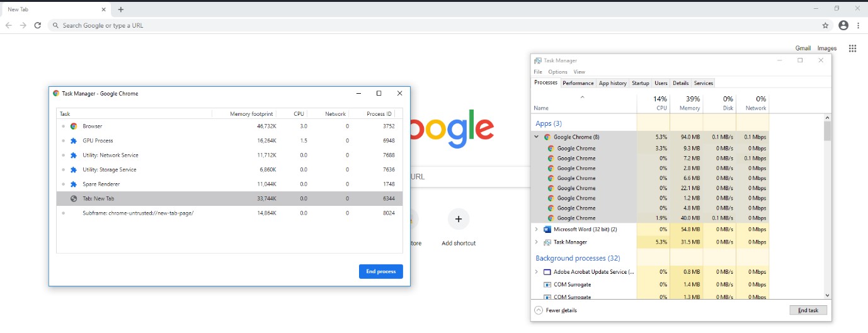The image size is (868, 333).
Task: Click the End process button
Action: click(x=381, y=271)
